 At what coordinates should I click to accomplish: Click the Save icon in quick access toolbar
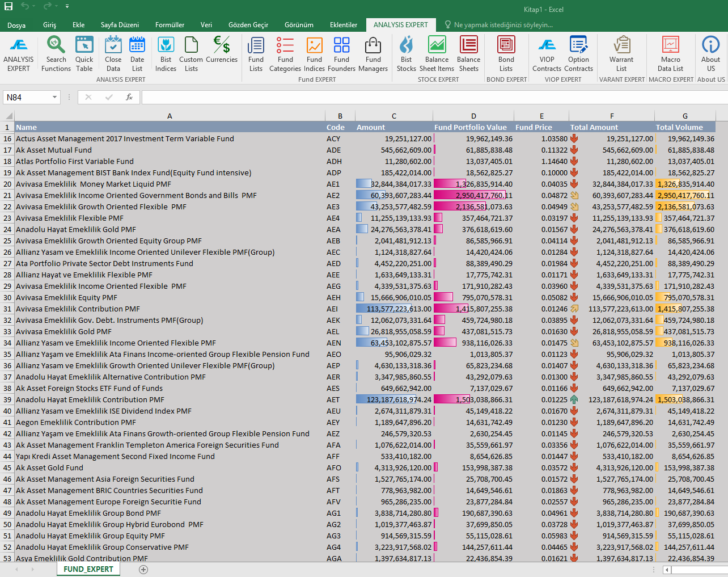[8, 6]
